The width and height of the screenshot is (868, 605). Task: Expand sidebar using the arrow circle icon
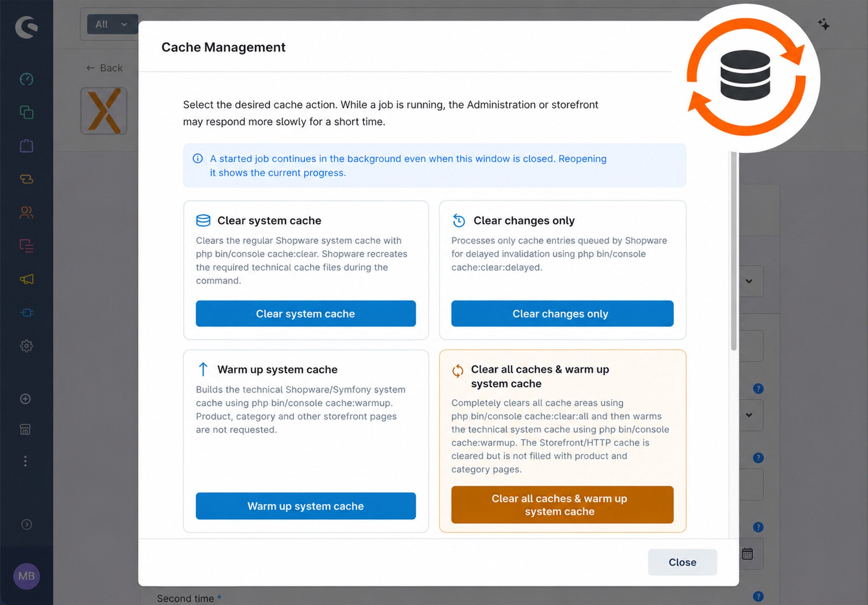[26, 524]
